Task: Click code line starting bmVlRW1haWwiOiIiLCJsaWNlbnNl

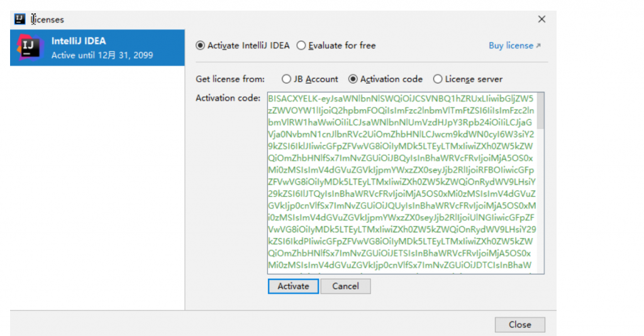Action: pyautogui.click(x=400, y=122)
